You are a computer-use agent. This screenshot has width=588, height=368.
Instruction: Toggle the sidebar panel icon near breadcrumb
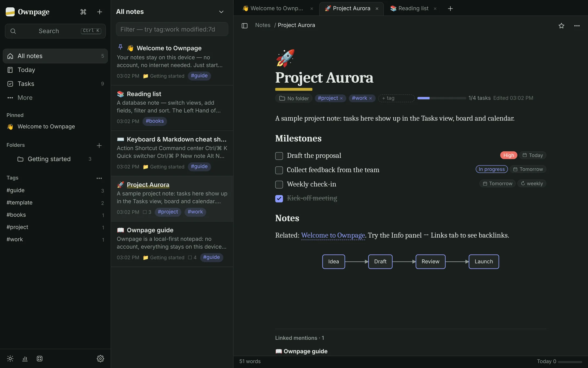pyautogui.click(x=244, y=26)
